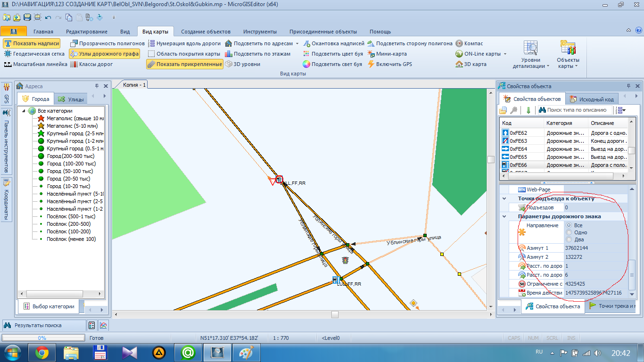Click Поиск типа по описанию button
The image size is (644, 362).
point(572,110)
